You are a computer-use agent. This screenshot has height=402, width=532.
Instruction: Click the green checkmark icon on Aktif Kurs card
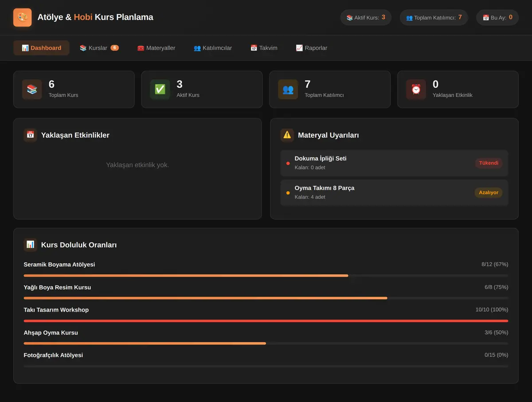[x=160, y=89]
